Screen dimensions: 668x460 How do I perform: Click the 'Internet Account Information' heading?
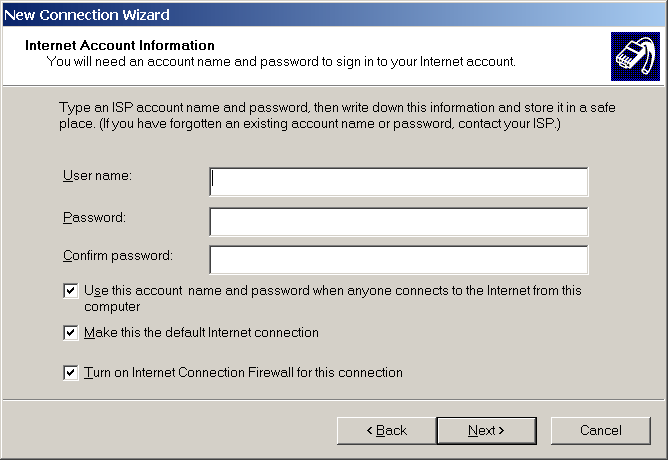pos(119,46)
